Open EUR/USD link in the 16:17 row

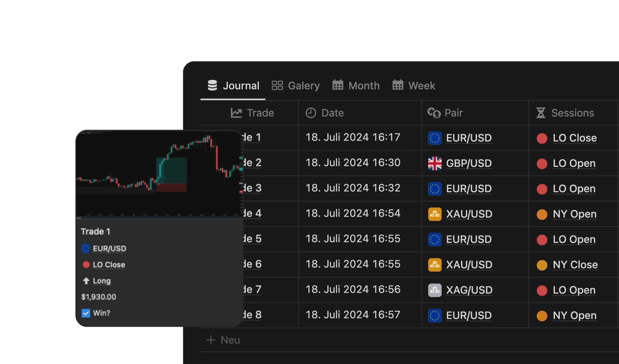coord(469,138)
